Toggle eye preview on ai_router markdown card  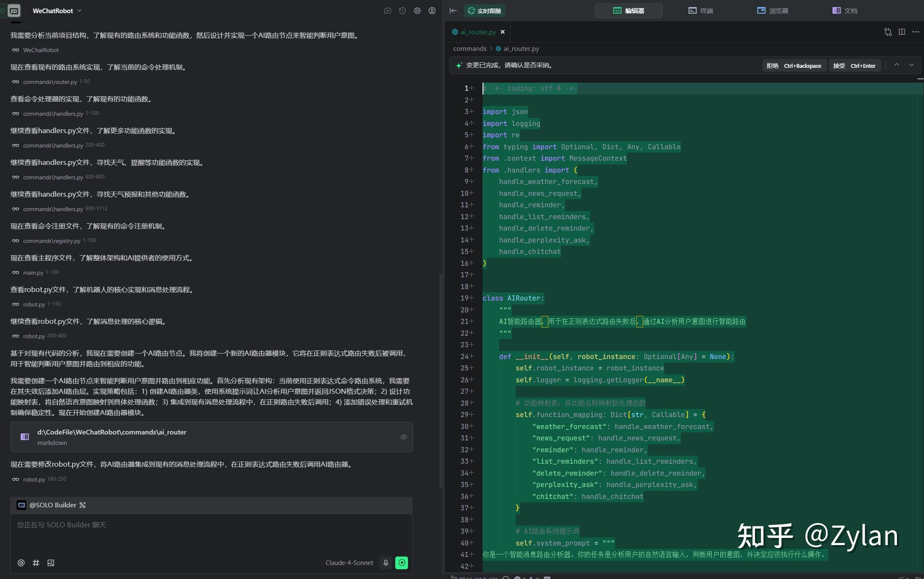pyautogui.click(x=403, y=437)
